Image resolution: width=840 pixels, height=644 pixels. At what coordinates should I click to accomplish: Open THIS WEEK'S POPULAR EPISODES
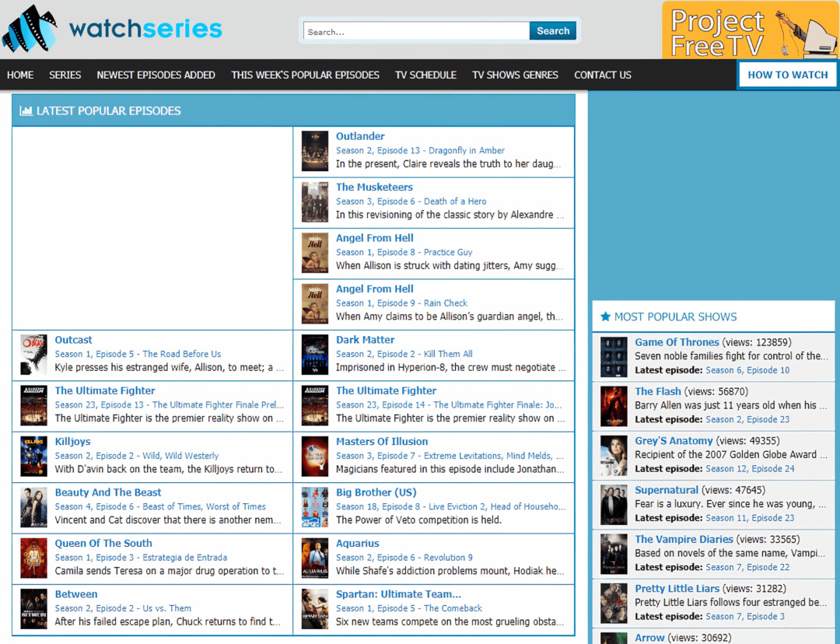306,75
